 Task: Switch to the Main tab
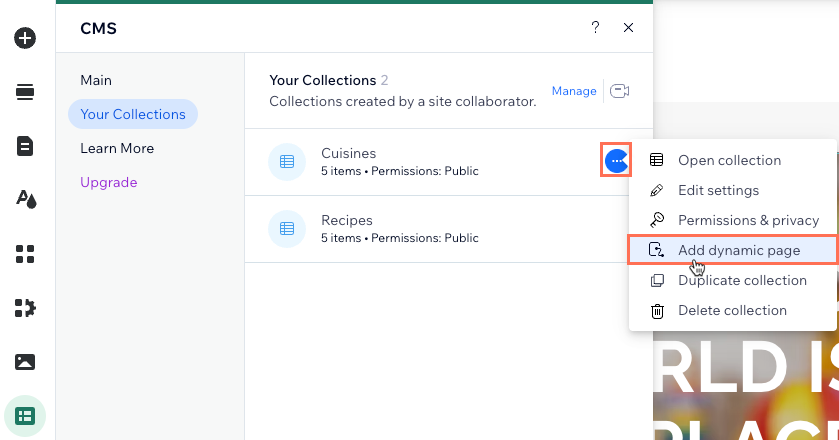pyautogui.click(x=96, y=80)
